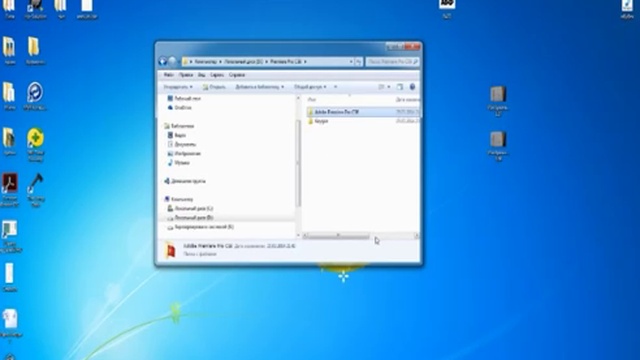
Task: Click the navigation pane vertical scrollbar thumb
Action: 298,163
